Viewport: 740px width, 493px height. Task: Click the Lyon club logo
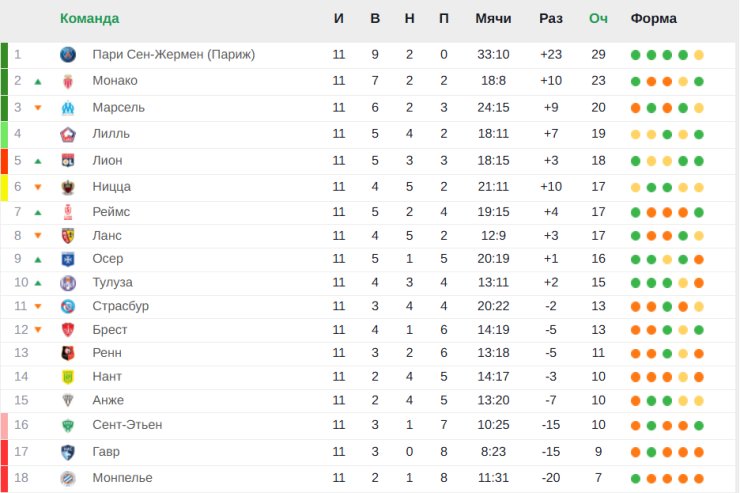point(68,161)
